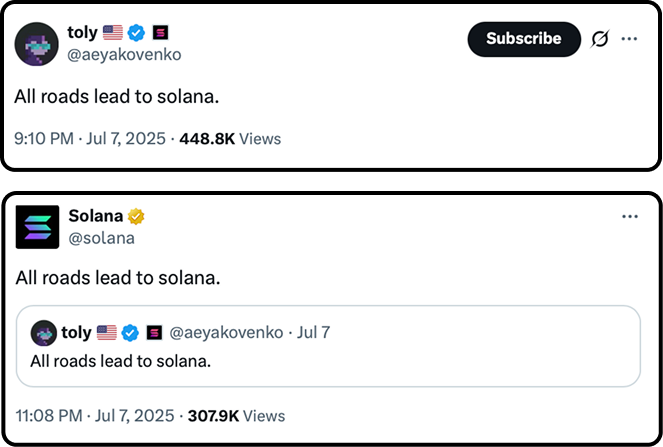Click the blue verified badge inside the quoted tweet
This screenshot has width=663, height=447.
point(131,332)
